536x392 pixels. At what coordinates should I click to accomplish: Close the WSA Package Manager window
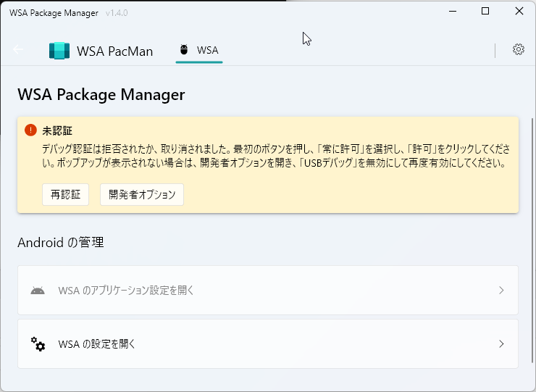click(519, 12)
